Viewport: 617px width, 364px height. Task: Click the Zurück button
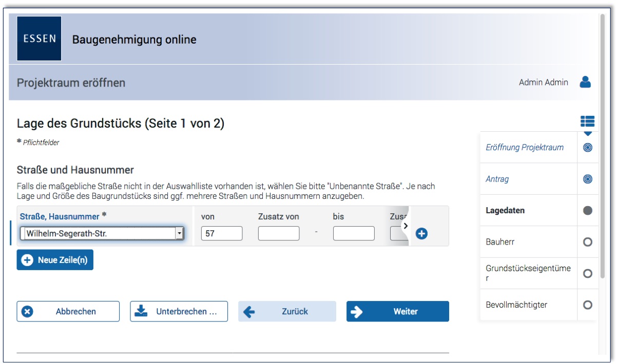click(287, 311)
